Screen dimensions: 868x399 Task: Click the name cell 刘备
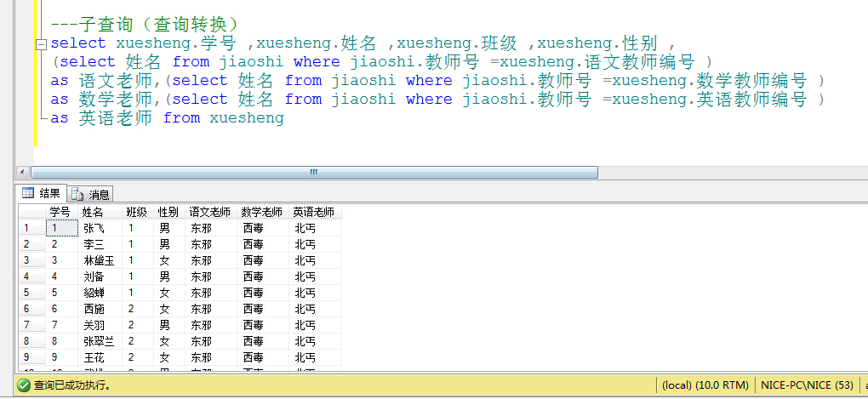pos(100,276)
